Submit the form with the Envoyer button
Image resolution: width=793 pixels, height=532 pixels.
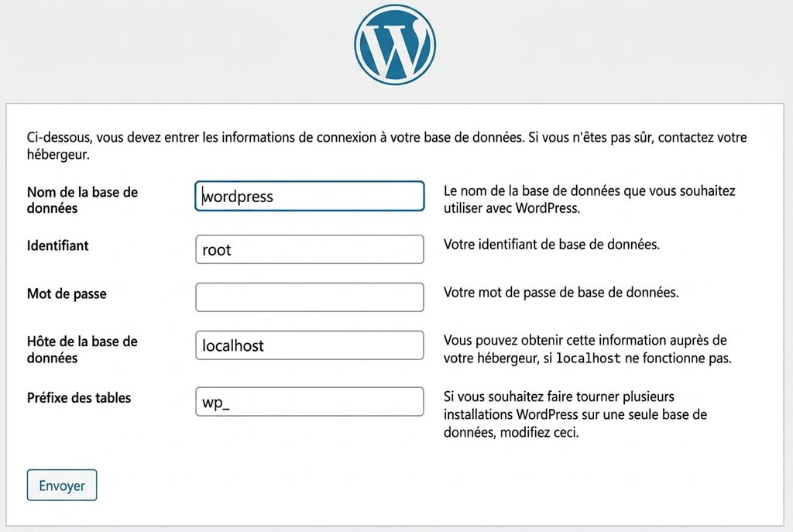(x=62, y=486)
